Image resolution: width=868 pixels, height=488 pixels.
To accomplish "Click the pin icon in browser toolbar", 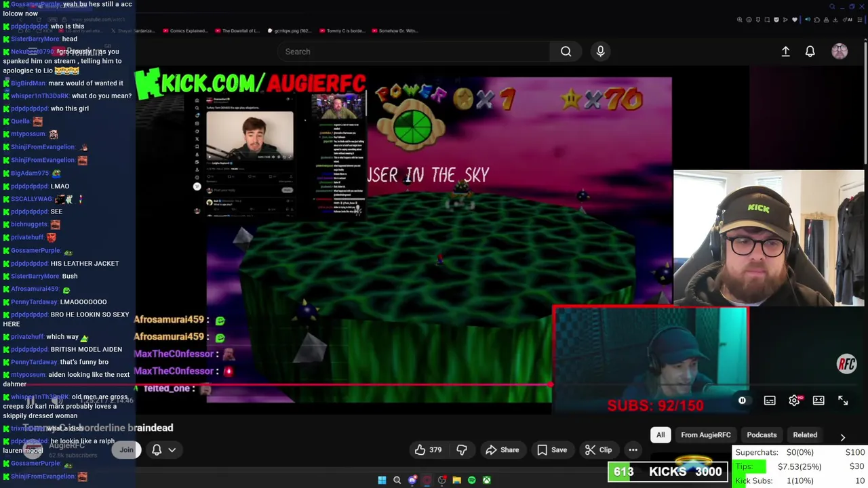I will pyautogui.click(x=758, y=20).
